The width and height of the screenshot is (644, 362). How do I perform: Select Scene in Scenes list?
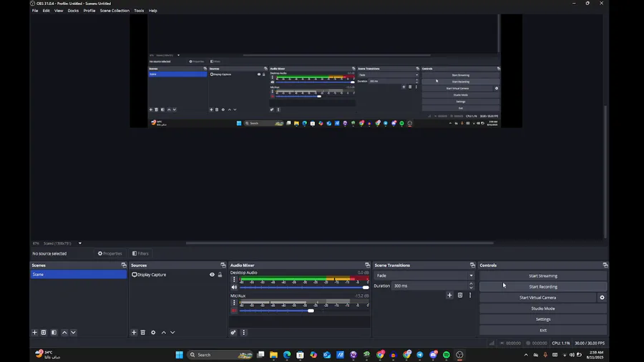(x=79, y=275)
